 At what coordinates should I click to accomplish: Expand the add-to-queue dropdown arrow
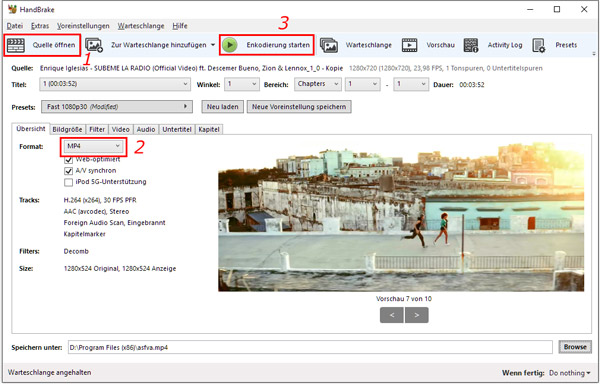click(x=213, y=45)
